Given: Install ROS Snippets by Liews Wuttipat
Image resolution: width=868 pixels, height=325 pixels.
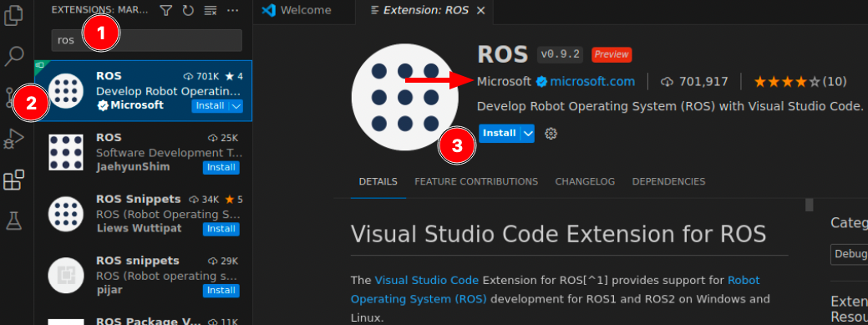Looking at the screenshot, I should pyautogui.click(x=221, y=229).
